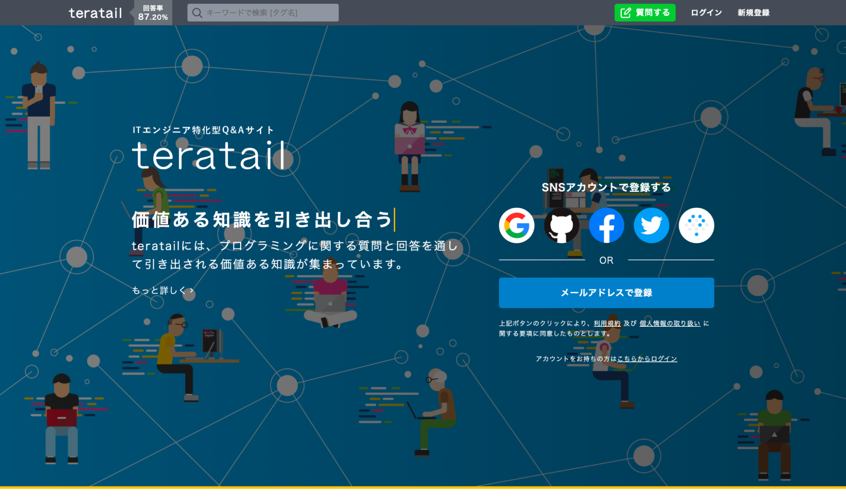Sign up with Twitter icon
The image size is (846, 504).
tap(651, 226)
